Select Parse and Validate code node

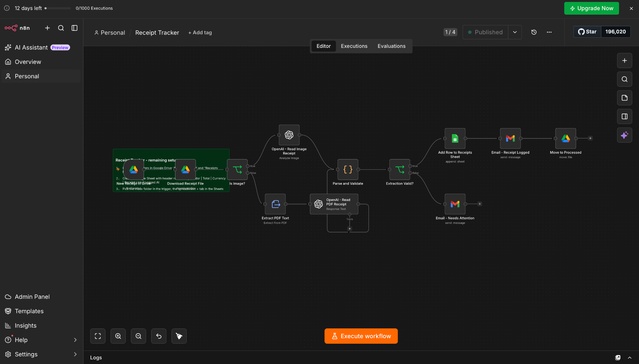348,170
